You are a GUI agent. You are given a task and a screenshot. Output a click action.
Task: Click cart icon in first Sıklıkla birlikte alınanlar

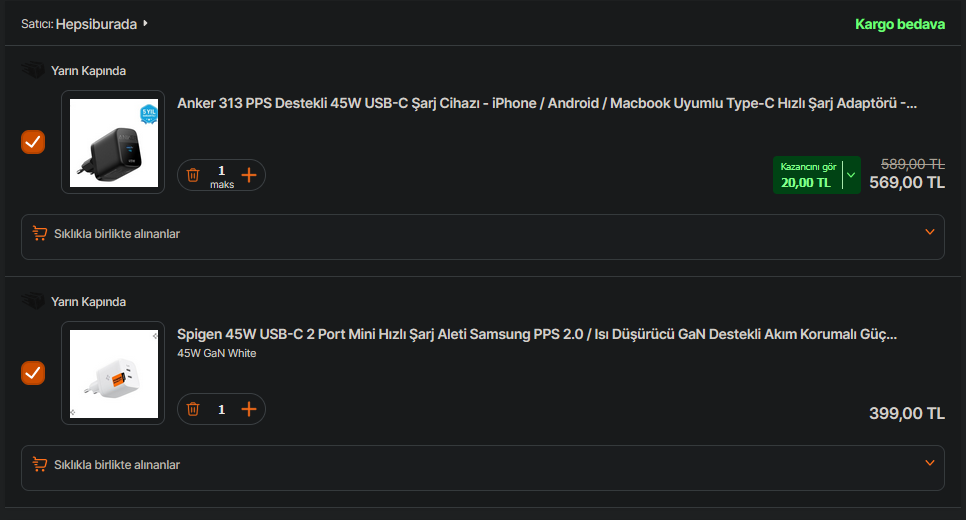pos(40,234)
